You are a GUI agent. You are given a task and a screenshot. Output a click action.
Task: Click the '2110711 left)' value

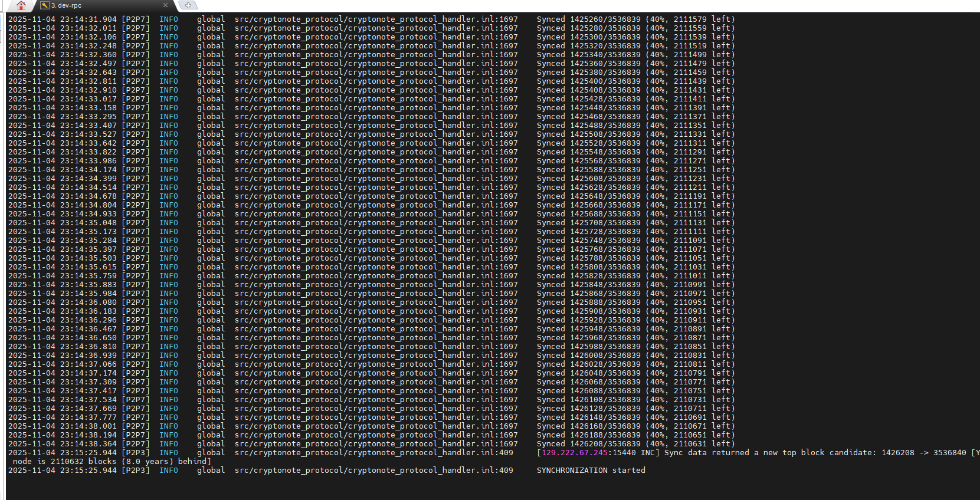(x=704, y=409)
